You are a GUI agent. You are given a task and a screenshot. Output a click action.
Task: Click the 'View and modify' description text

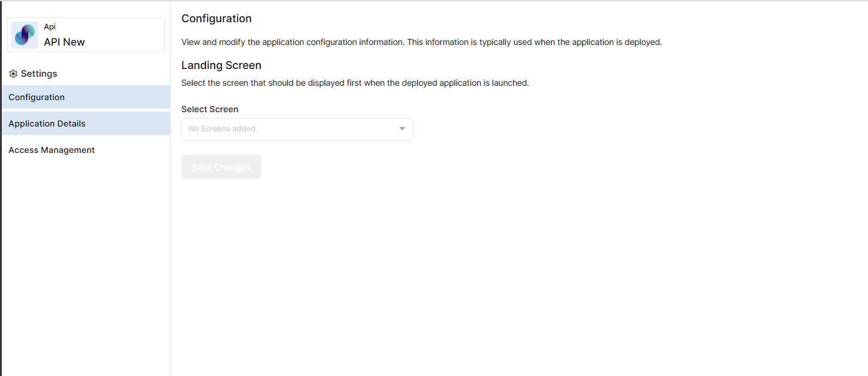421,43
